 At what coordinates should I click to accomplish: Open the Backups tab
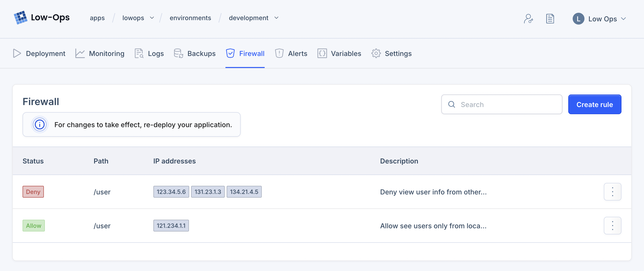195,53
